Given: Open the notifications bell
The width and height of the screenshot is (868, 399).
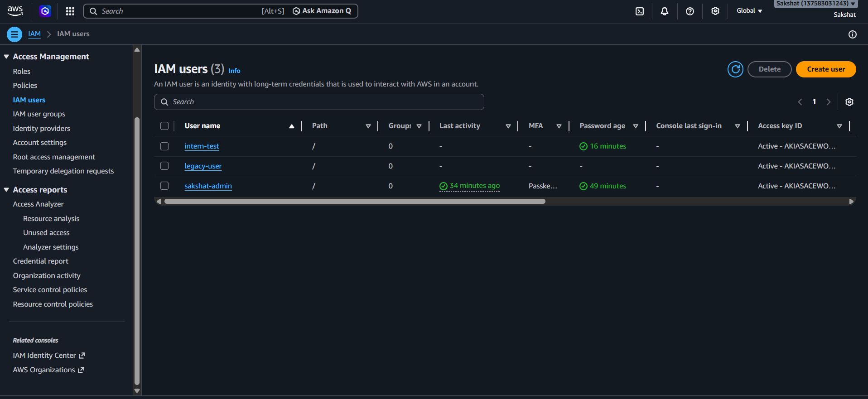Looking at the screenshot, I should point(665,11).
